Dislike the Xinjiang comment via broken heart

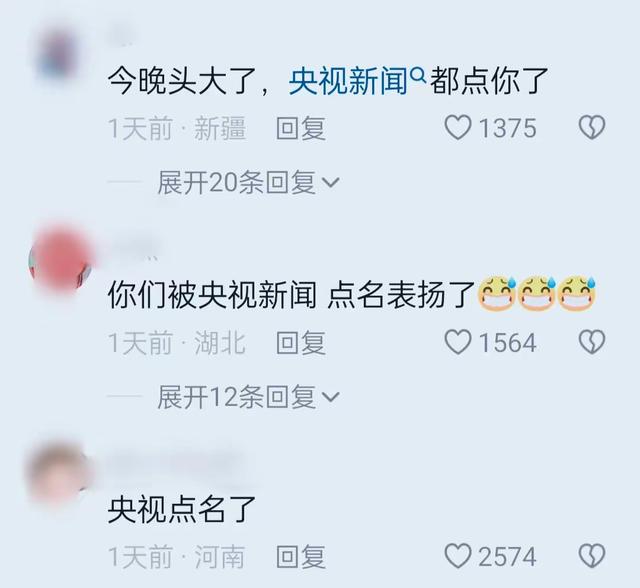592,128
